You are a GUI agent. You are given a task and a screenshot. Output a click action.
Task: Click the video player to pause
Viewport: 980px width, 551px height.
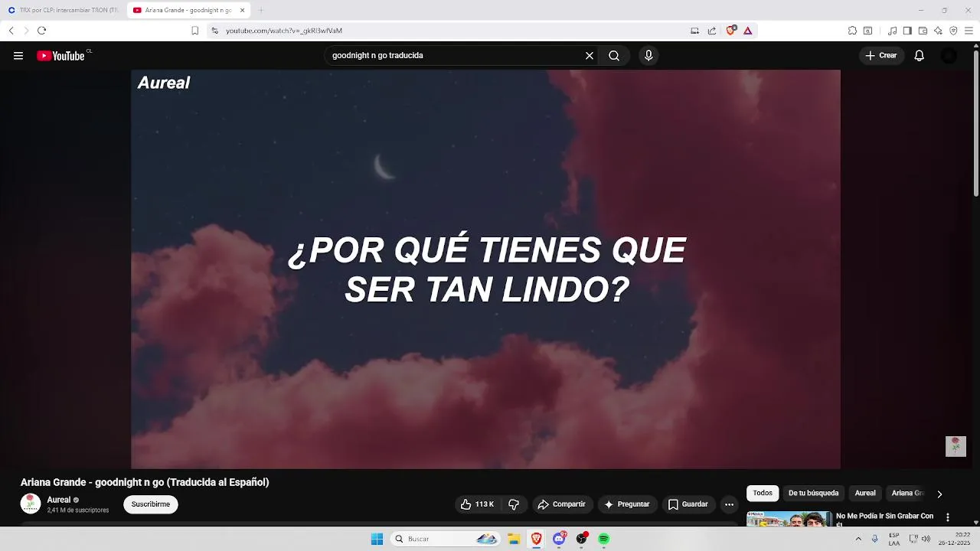485,269
